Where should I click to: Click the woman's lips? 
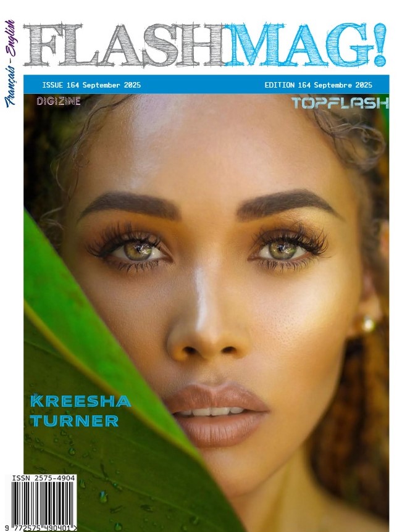[x=215, y=414]
